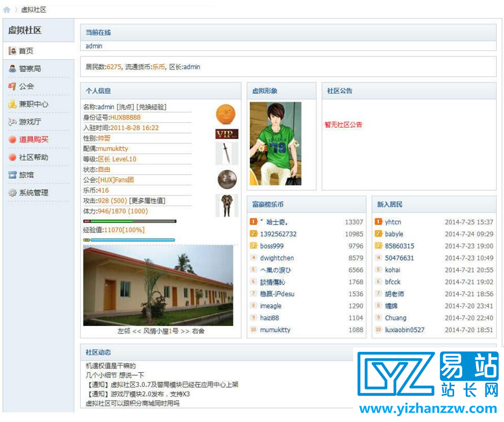Open 道具购买 via its red orb icon
The height and width of the screenshot is (422, 504).
pyautogui.click(x=12, y=139)
